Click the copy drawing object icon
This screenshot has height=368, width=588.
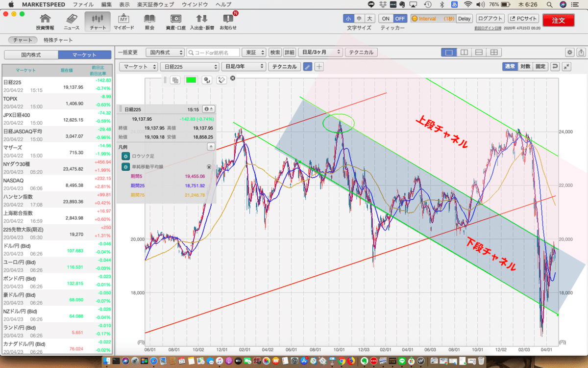[x=175, y=80]
